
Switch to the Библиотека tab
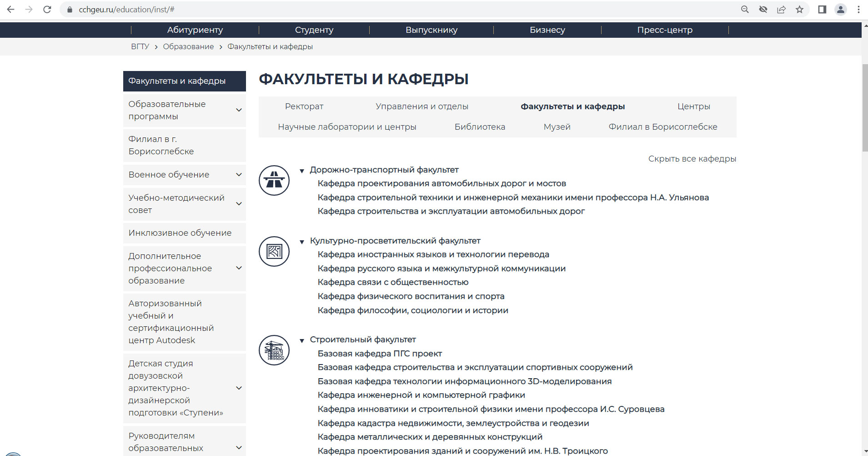[x=480, y=127]
